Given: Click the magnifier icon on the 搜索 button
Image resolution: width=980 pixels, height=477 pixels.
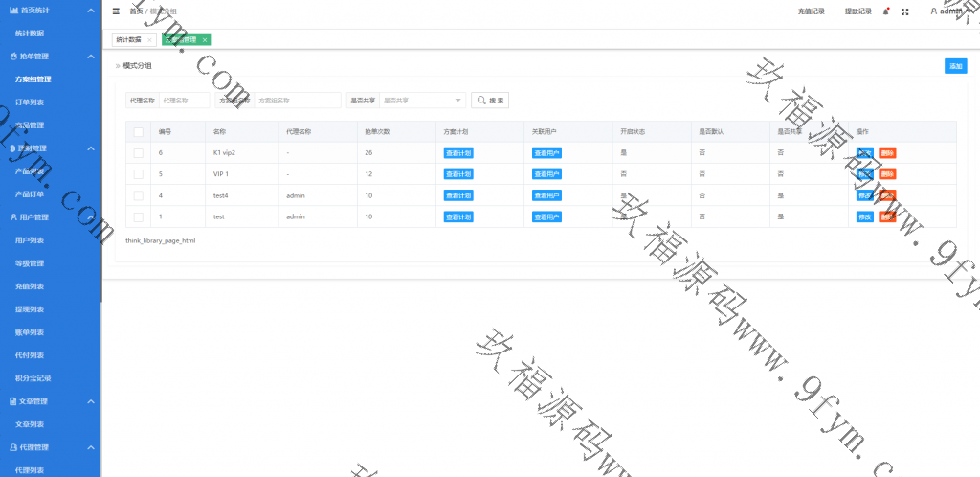Looking at the screenshot, I should click(x=481, y=100).
